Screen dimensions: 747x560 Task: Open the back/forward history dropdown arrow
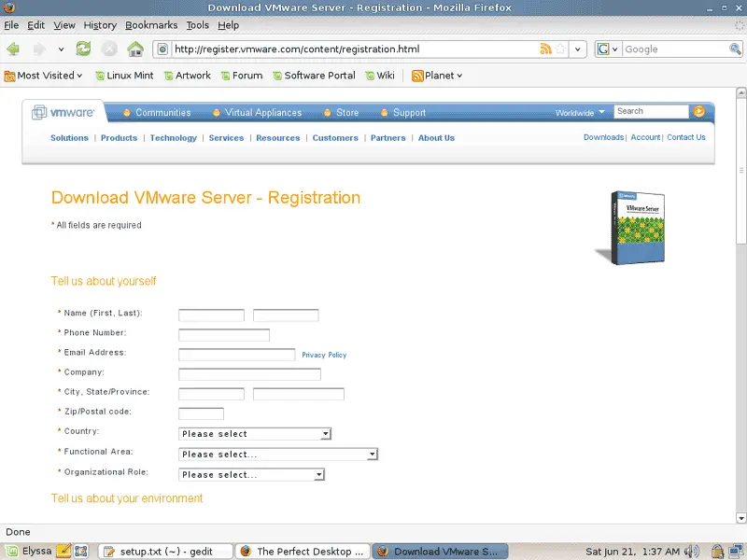pos(61,49)
